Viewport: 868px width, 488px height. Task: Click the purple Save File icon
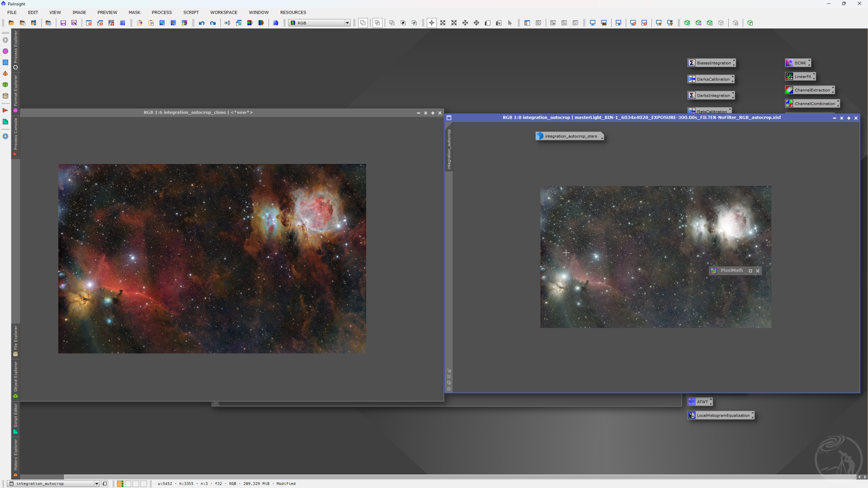(63, 23)
